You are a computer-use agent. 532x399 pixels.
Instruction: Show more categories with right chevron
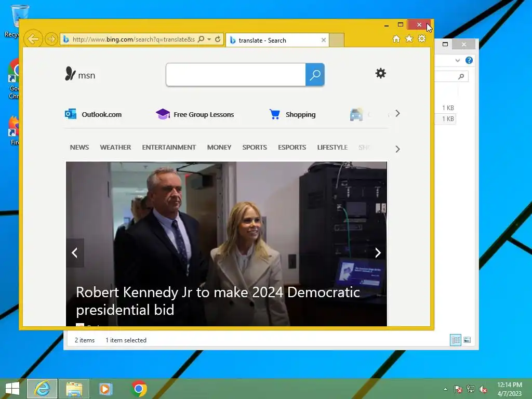[x=397, y=149]
